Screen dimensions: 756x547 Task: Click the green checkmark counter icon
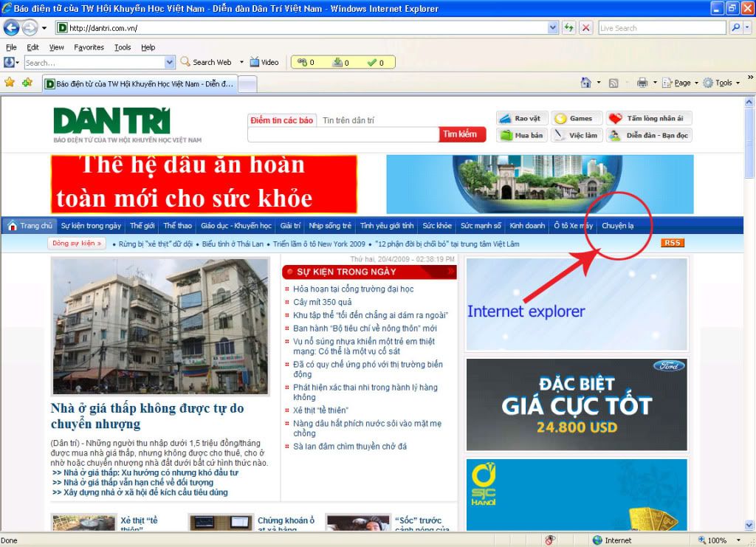[372, 63]
